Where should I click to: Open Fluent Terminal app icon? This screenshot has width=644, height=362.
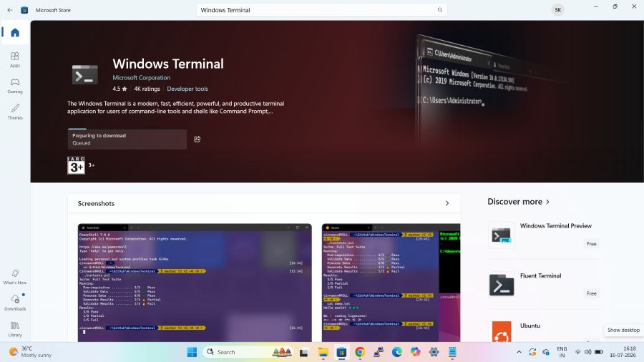[x=502, y=285]
